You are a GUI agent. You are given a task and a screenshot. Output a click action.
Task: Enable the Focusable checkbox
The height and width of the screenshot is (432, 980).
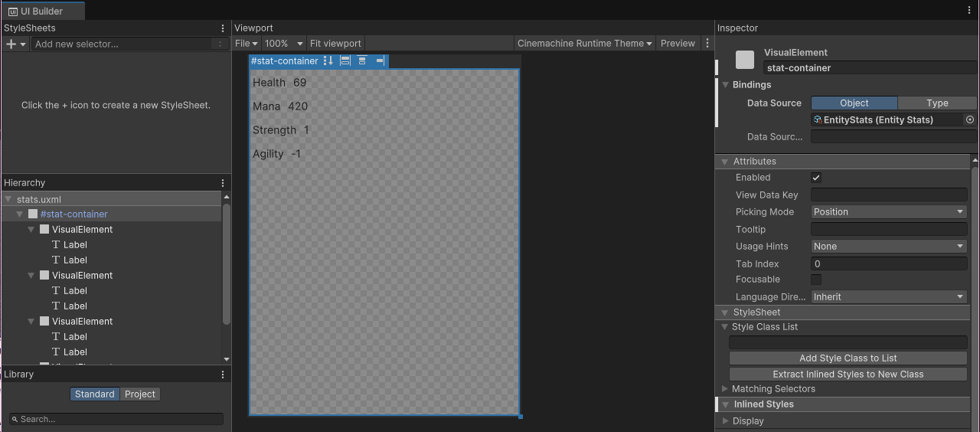[x=816, y=280]
